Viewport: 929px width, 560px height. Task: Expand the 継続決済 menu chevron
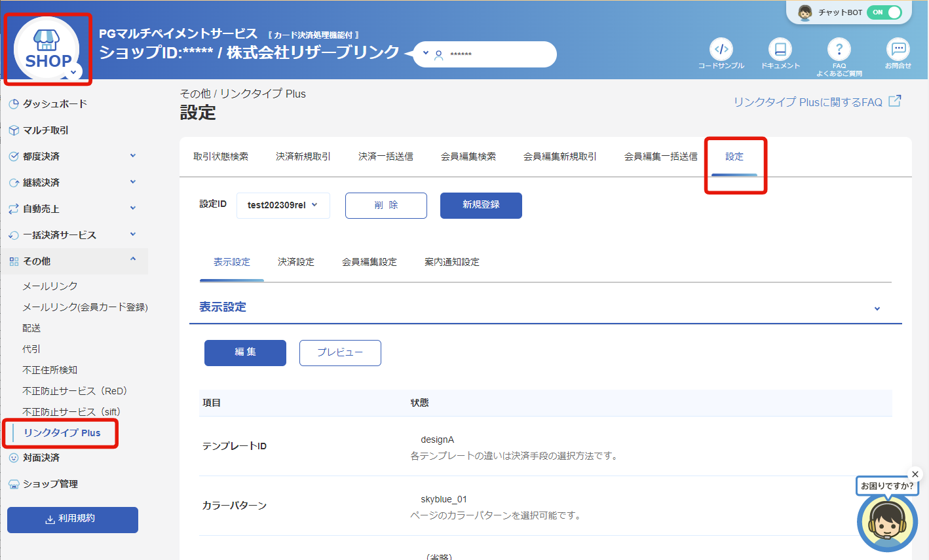click(x=133, y=182)
